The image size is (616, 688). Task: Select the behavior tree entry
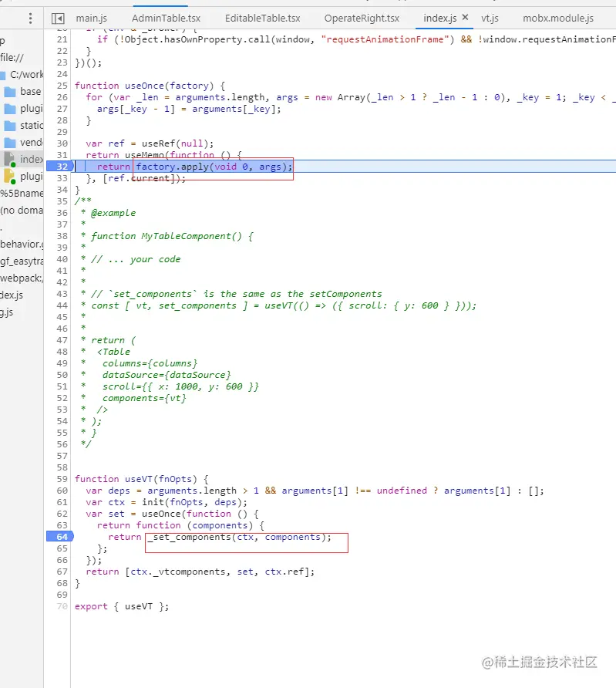(22, 245)
